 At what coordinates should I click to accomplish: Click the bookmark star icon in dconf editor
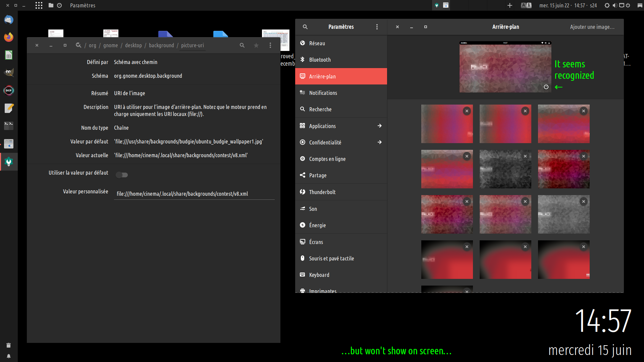click(256, 45)
